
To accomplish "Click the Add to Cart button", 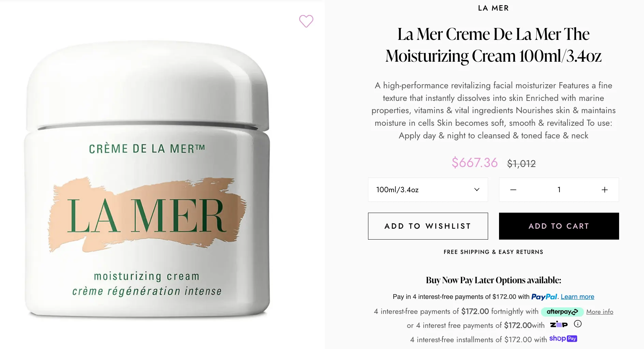I will point(559,226).
